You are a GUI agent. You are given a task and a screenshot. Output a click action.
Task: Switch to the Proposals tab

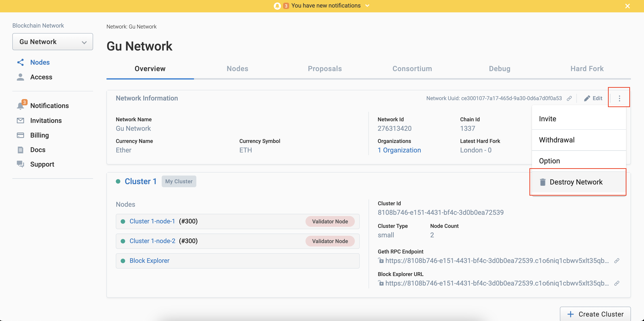[x=325, y=69]
